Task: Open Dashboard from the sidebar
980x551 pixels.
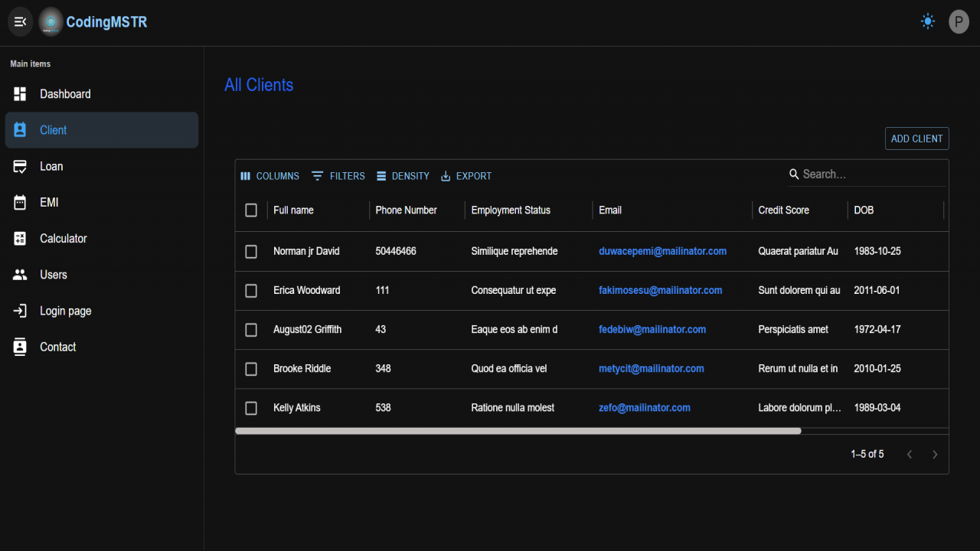Action: pos(102,94)
